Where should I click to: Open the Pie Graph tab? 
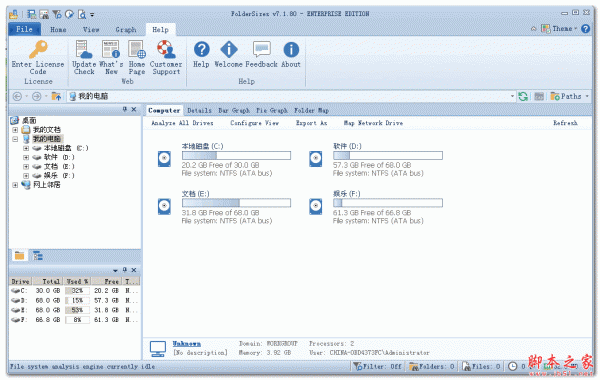(272, 110)
